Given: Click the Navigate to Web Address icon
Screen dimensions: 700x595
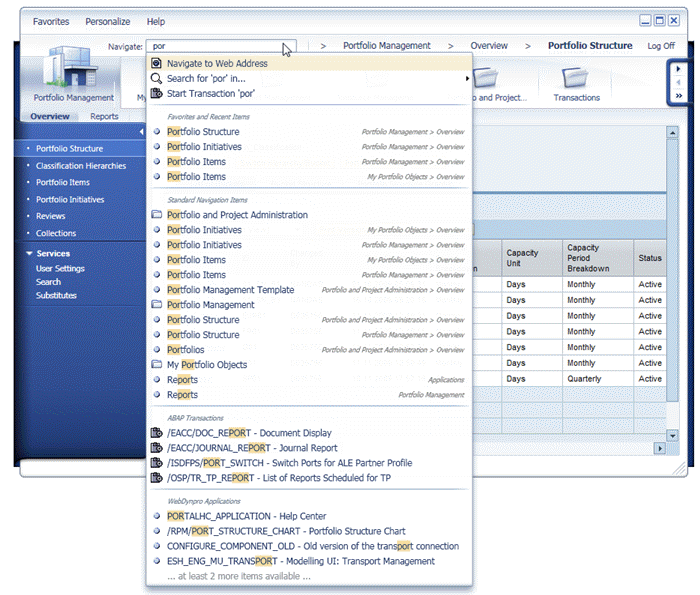Looking at the screenshot, I should click(x=156, y=63).
